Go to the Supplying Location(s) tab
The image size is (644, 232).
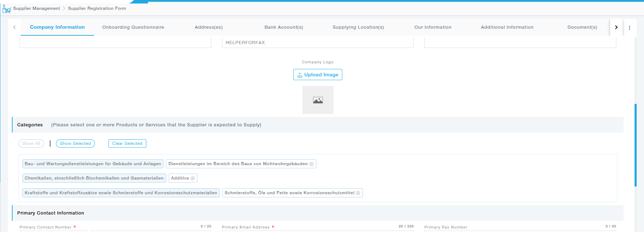tap(358, 27)
